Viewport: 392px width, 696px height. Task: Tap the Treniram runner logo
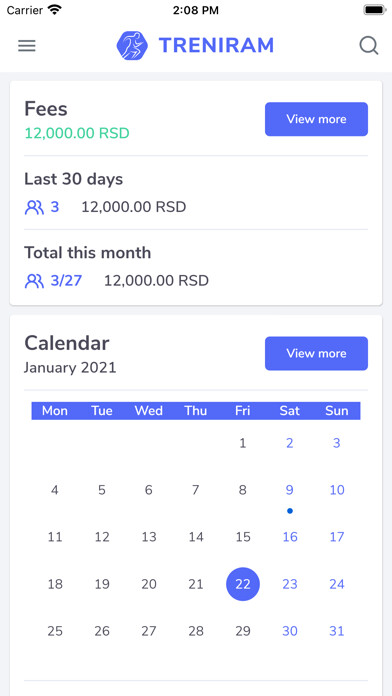point(132,45)
